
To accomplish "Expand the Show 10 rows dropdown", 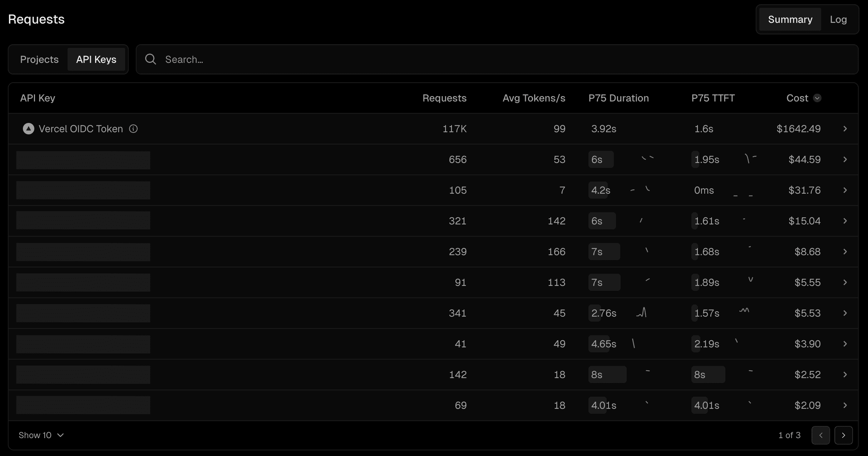I will pos(41,435).
